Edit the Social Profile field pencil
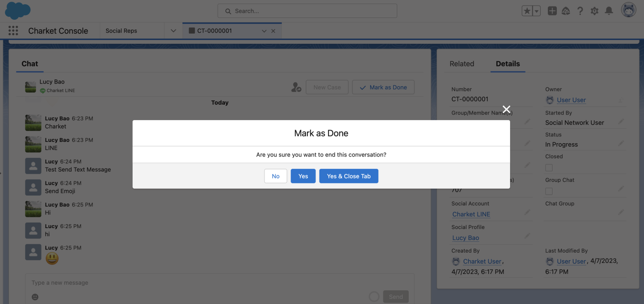The width and height of the screenshot is (644, 304). [x=527, y=236]
